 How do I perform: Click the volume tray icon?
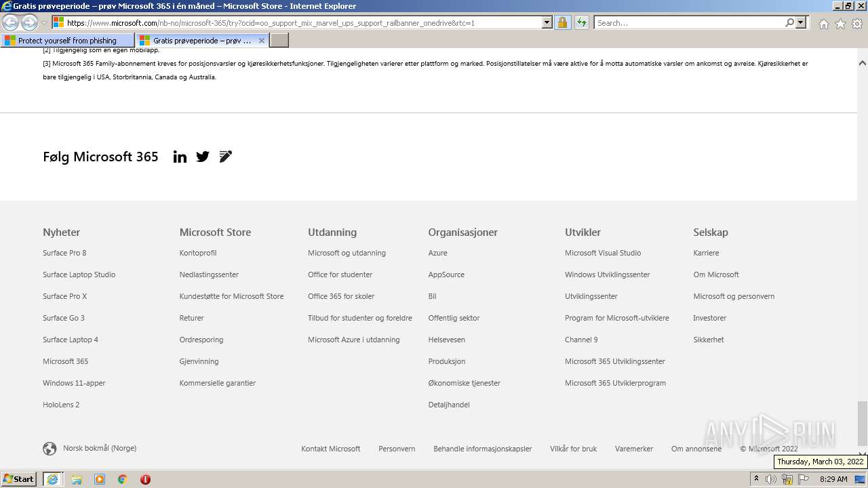coord(771,479)
